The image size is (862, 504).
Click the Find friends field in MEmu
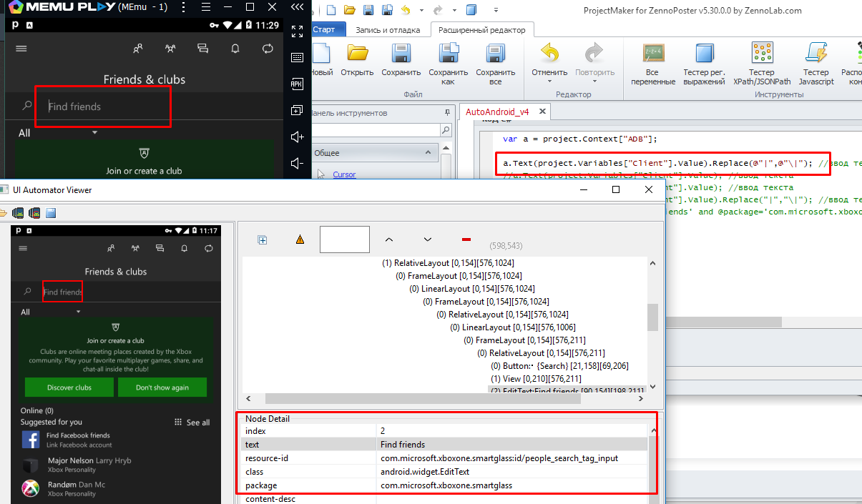click(x=103, y=107)
